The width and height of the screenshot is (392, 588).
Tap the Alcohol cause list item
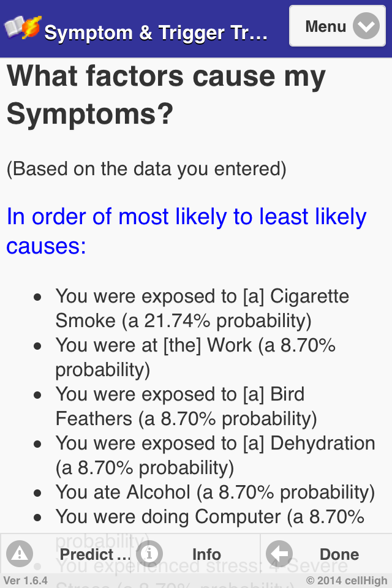(x=215, y=492)
